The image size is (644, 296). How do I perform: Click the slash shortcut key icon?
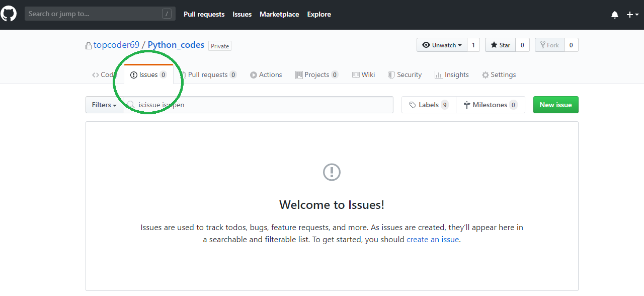tap(167, 14)
